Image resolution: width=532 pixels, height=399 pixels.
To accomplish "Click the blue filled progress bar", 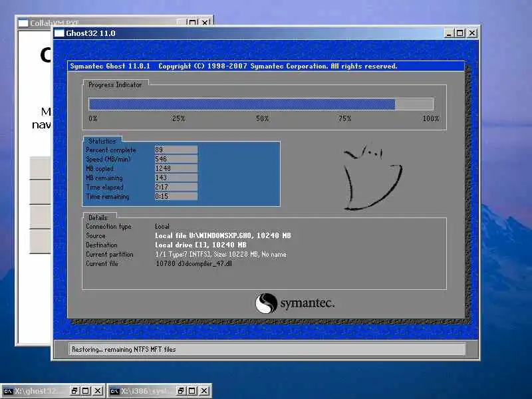I will [242, 104].
